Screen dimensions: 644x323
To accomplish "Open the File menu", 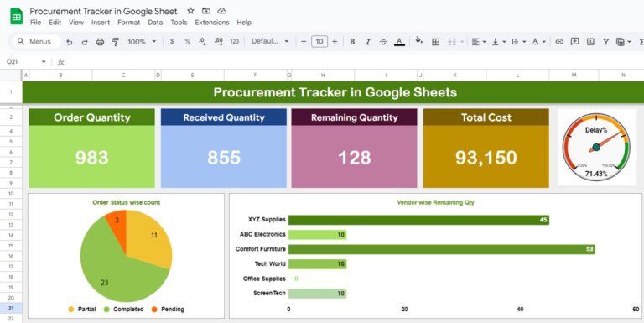I will (x=36, y=23).
